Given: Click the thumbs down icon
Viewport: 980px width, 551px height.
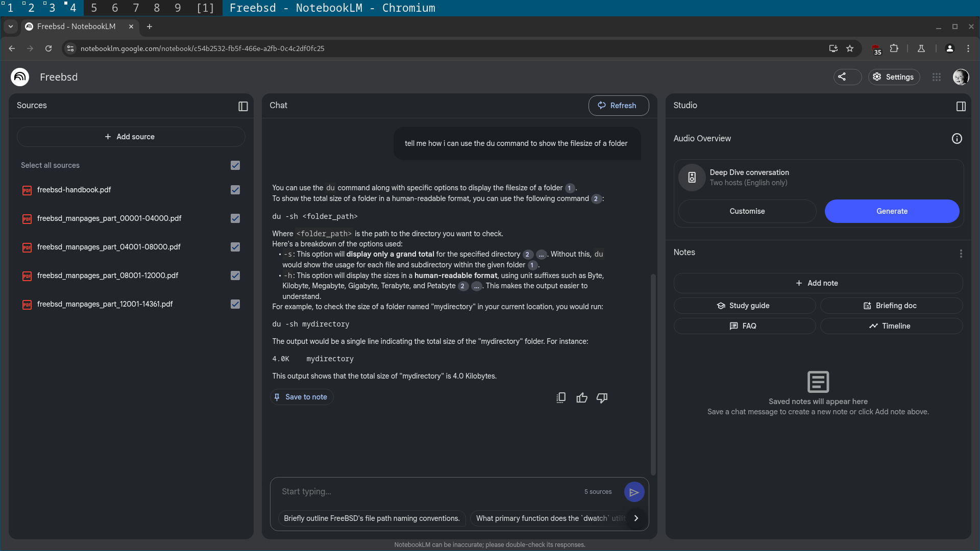Looking at the screenshot, I should point(602,397).
